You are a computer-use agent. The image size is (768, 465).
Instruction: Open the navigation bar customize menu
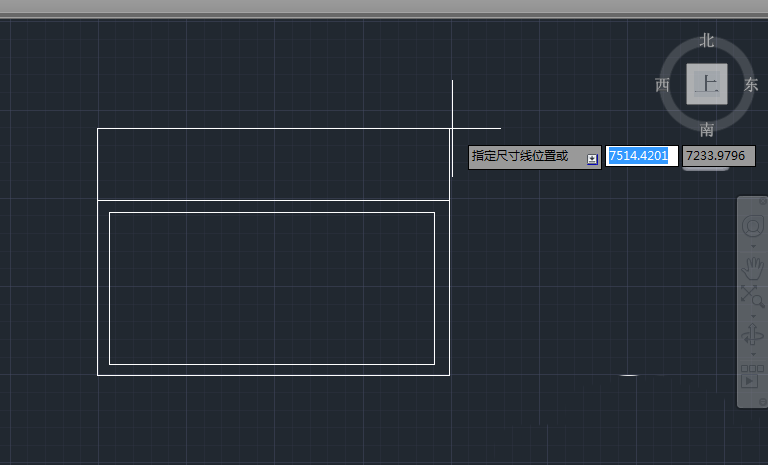click(x=763, y=402)
